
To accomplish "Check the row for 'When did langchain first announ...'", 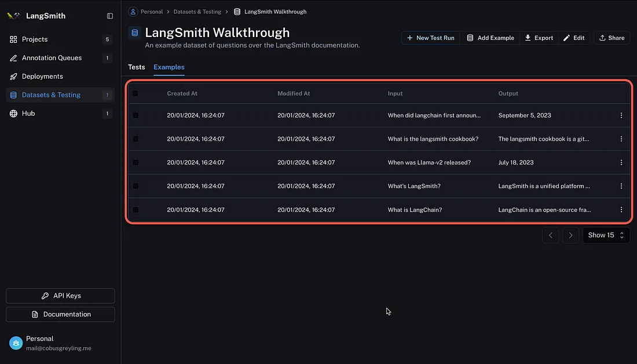I will [136, 115].
